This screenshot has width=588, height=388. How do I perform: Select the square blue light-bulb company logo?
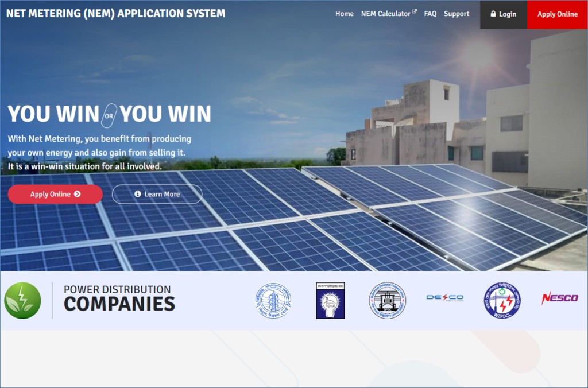tap(330, 301)
